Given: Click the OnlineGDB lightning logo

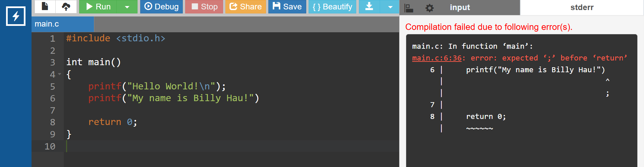Looking at the screenshot, I should pyautogui.click(x=16, y=16).
